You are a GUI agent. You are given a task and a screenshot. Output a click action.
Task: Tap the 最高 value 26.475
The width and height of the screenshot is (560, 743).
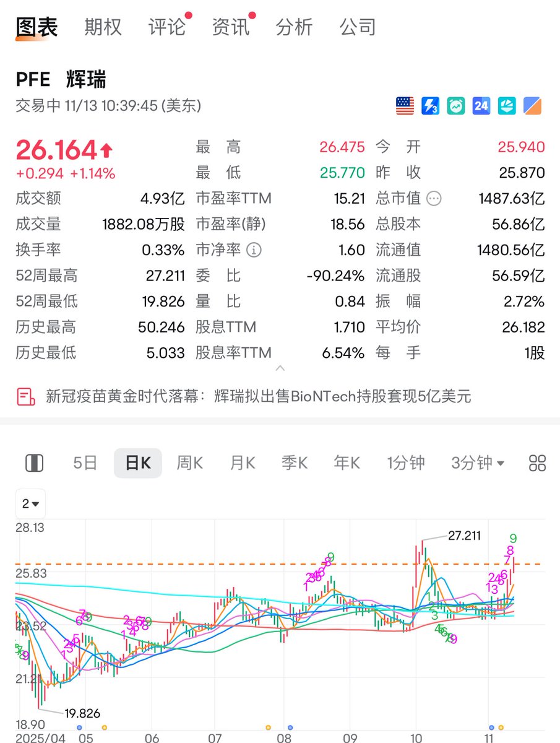coord(342,147)
